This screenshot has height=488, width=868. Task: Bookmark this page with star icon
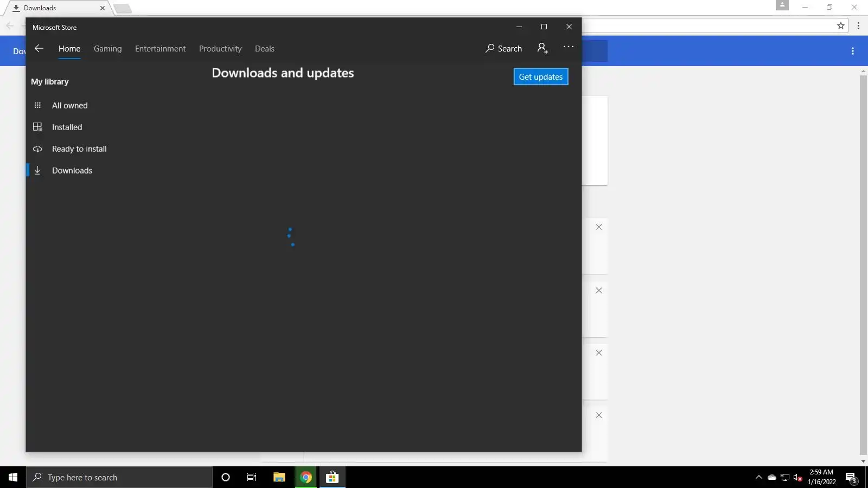pyautogui.click(x=841, y=25)
